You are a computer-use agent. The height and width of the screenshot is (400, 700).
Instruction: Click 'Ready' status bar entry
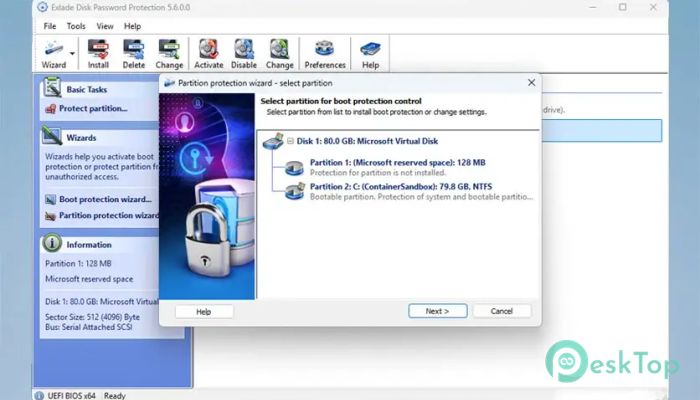point(115,396)
